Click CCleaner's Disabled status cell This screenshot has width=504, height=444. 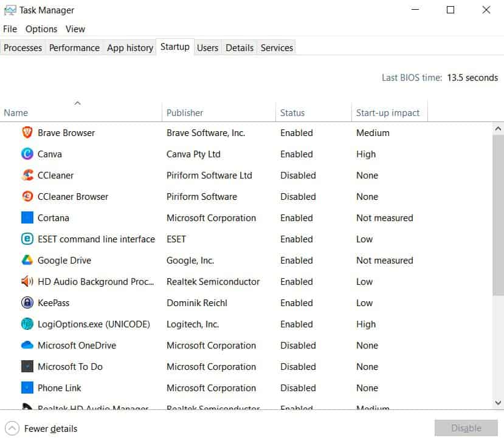(298, 175)
